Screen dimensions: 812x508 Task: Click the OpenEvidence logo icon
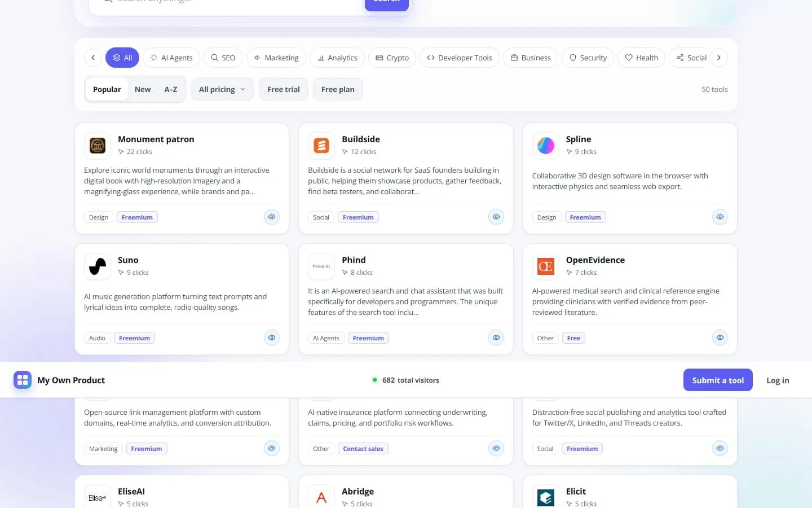pyautogui.click(x=545, y=266)
